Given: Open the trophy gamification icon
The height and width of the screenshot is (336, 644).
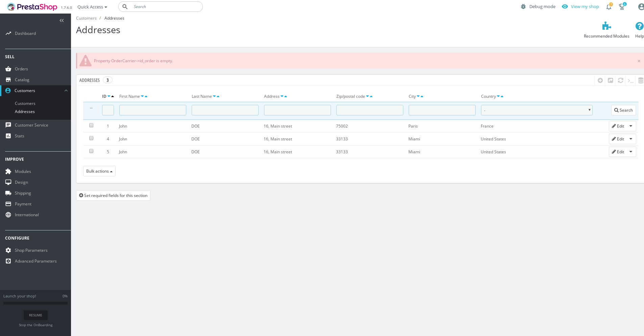Looking at the screenshot, I should point(622,7).
